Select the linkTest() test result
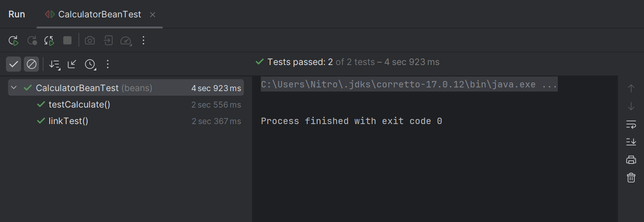The image size is (644, 222). [x=68, y=121]
